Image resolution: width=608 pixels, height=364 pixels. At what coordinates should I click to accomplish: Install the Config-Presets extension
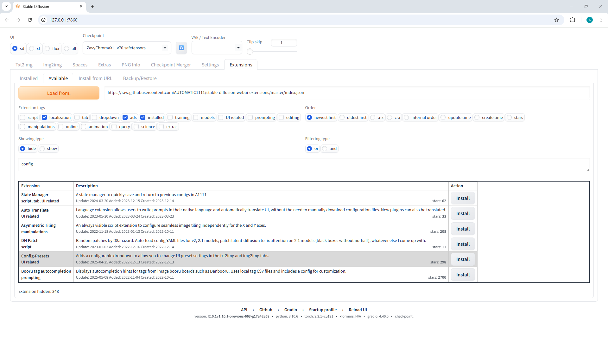[x=463, y=259]
